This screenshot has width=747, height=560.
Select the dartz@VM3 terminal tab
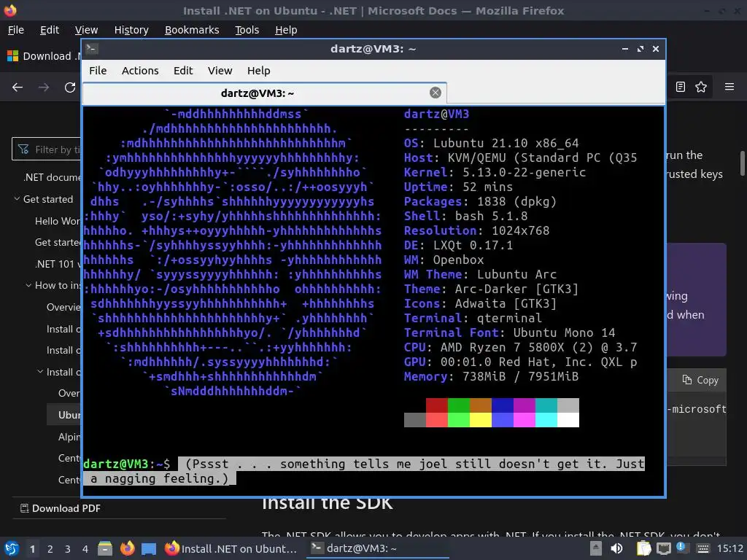point(265,93)
